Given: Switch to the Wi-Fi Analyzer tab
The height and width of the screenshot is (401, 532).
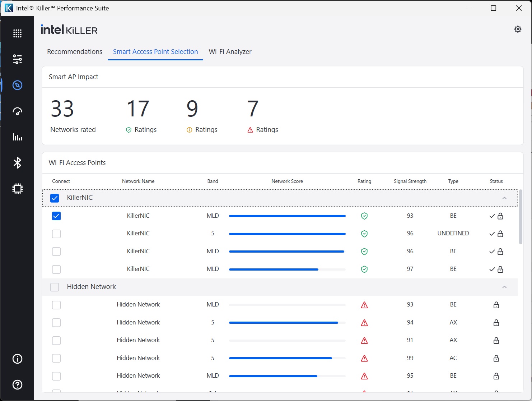Looking at the screenshot, I should coord(230,52).
